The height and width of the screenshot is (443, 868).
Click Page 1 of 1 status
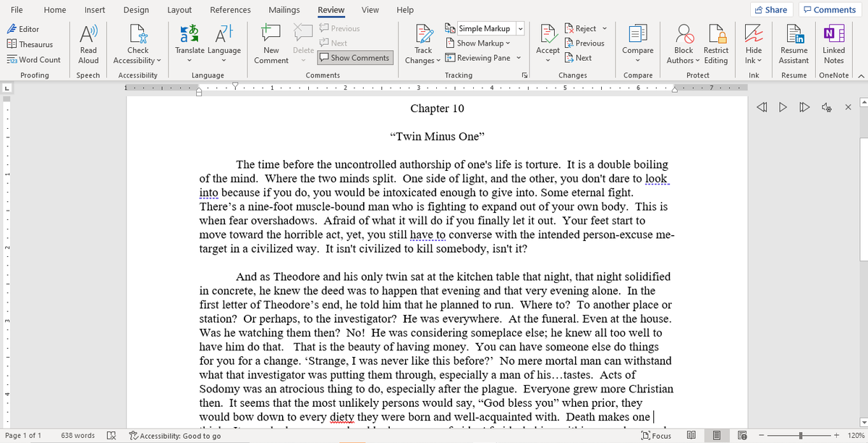[23, 436]
